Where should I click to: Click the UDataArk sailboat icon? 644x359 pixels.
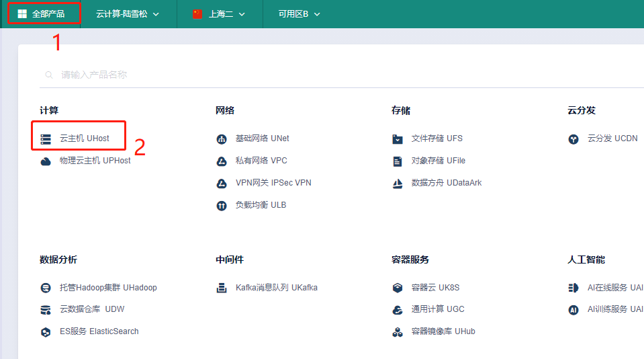(398, 184)
